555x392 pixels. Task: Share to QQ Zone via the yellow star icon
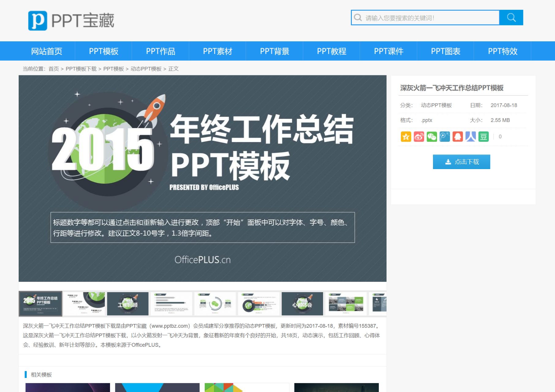(406, 137)
